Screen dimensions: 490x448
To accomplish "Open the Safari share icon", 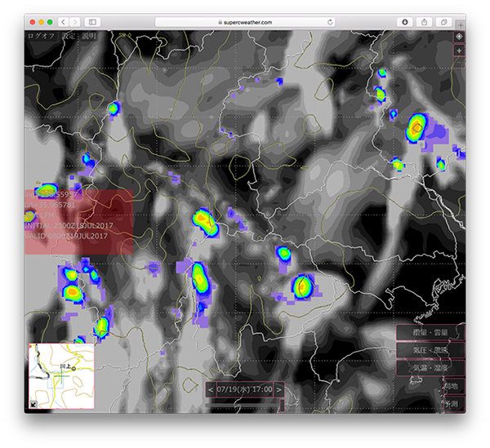I will (x=425, y=21).
